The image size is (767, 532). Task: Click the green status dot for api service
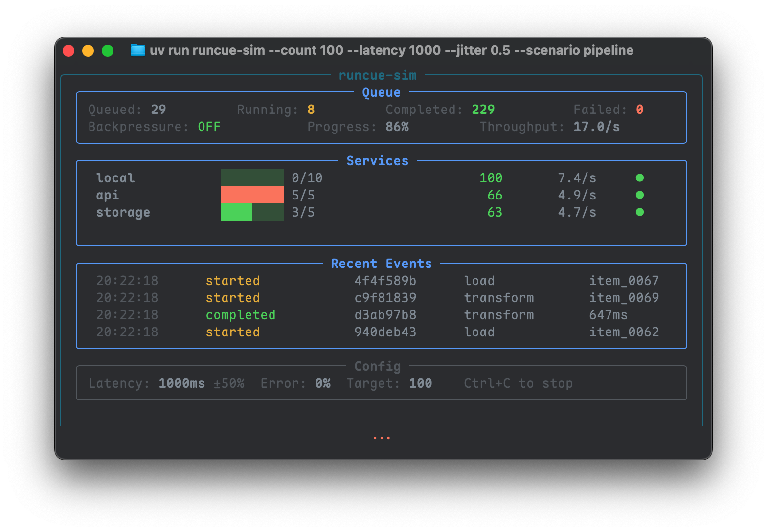pos(639,195)
